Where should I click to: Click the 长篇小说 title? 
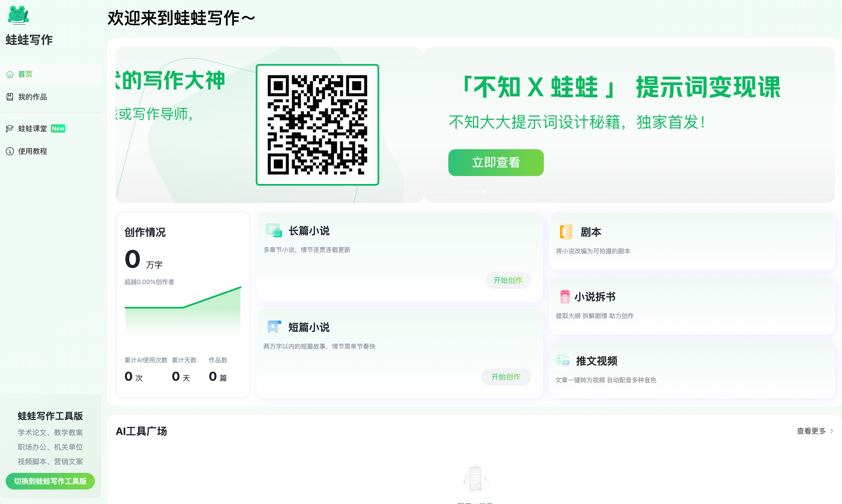click(309, 231)
